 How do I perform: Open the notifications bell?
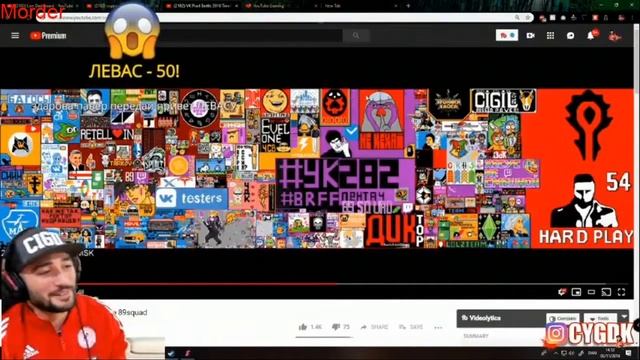point(591,36)
